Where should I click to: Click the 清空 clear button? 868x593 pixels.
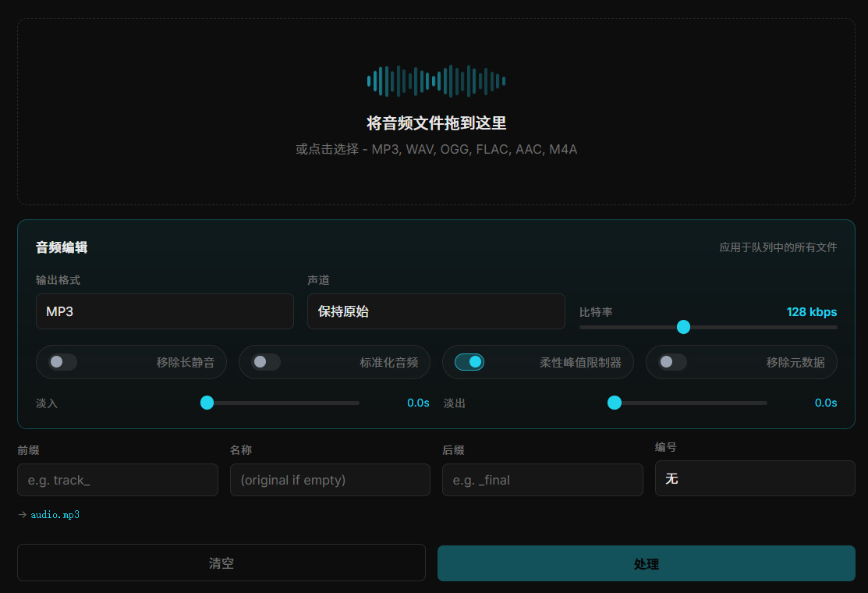pyautogui.click(x=221, y=563)
